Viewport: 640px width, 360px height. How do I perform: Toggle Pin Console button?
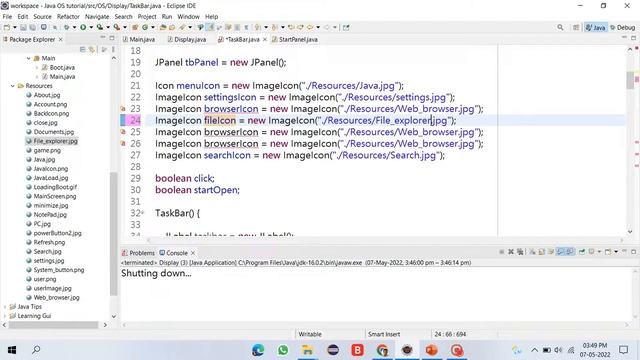[x=582, y=252]
